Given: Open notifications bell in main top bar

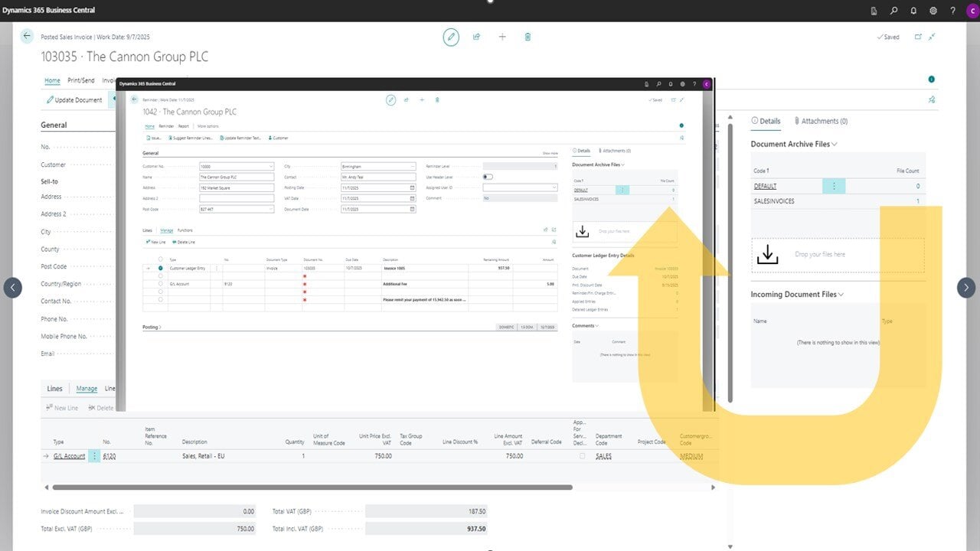Looking at the screenshot, I should click(x=913, y=11).
